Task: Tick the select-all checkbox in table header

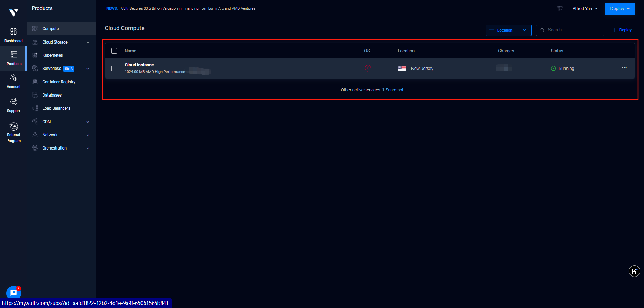Action: [x=114, y=51]
